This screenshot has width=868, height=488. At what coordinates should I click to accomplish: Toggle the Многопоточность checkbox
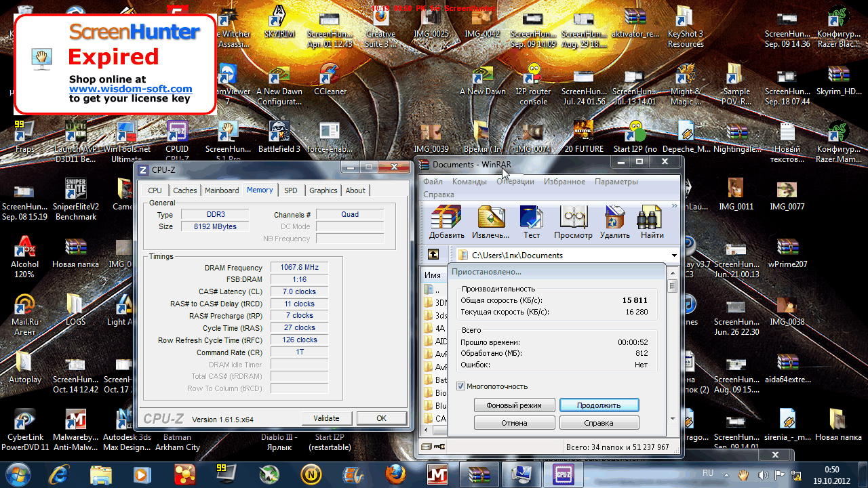coord(461,386)
